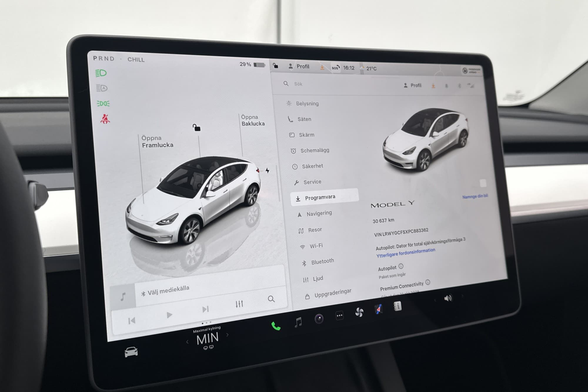
Task: Click Namnge din bil link
Action: click(x=475, y=196)
